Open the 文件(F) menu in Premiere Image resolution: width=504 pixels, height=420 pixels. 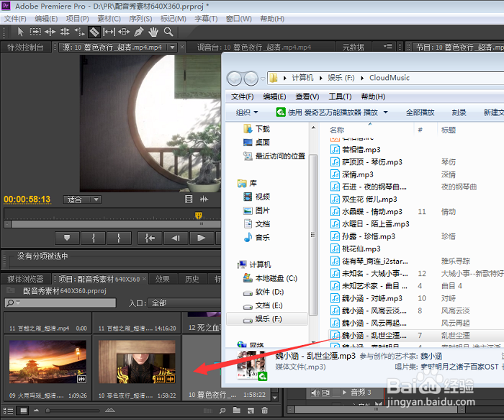[x=15, y=19]
